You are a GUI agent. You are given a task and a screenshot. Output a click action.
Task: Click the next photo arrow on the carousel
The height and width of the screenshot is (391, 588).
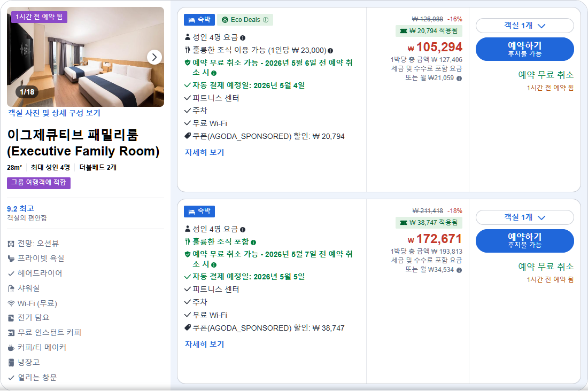coord(154,57)
